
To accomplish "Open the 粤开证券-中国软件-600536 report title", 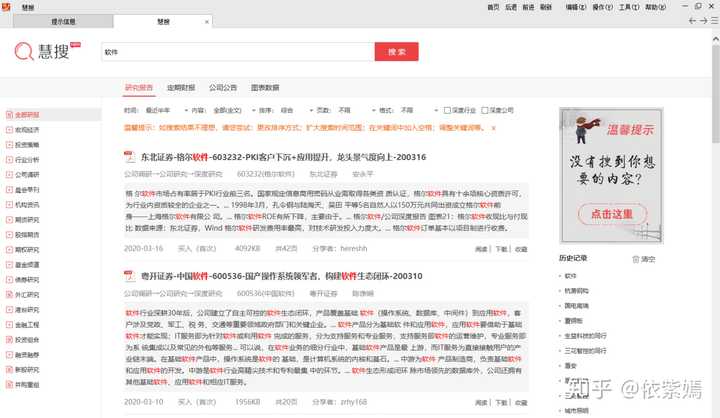I will coord(281,276).
